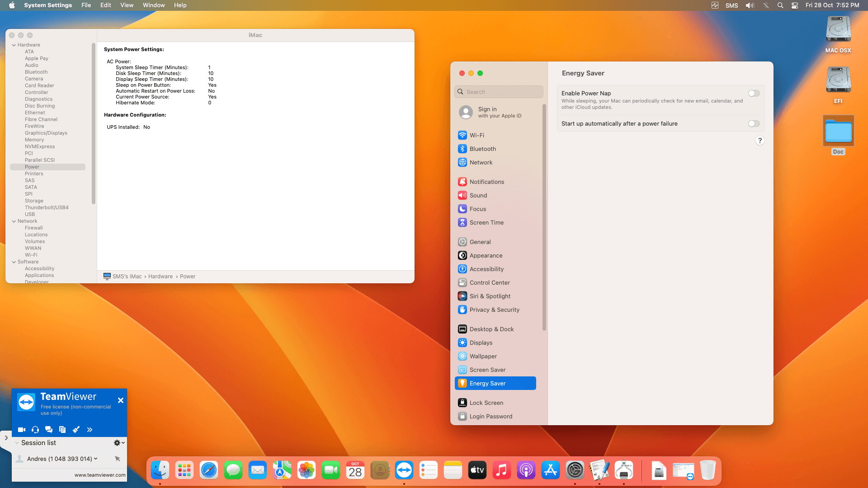Expand the Andres session dropdown arrow
Image resolution: width=868 pixels, height=488 pixels.
pyautogui.click(x=95, y=459)
